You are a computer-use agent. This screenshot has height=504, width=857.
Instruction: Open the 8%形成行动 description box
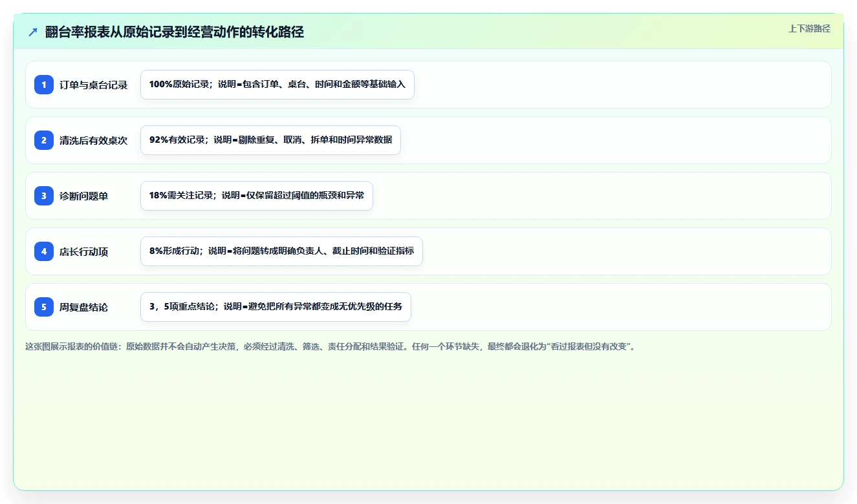coord(281,251)
